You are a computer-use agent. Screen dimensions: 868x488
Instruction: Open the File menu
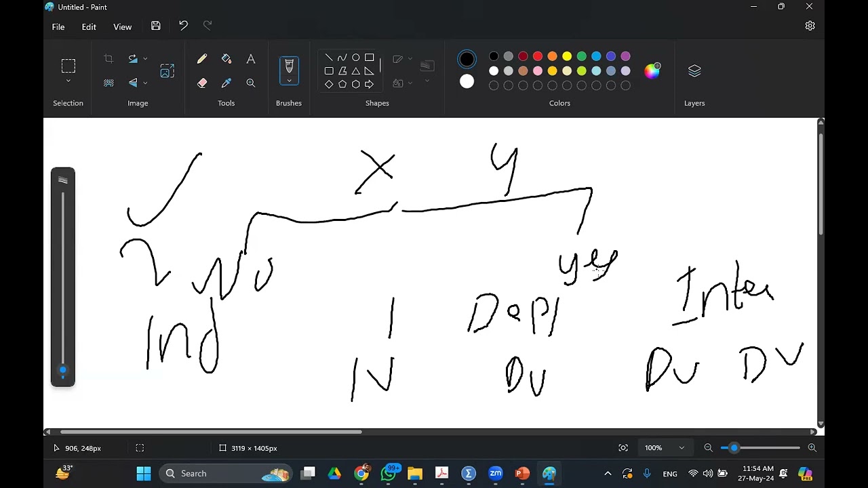point(58,26)
